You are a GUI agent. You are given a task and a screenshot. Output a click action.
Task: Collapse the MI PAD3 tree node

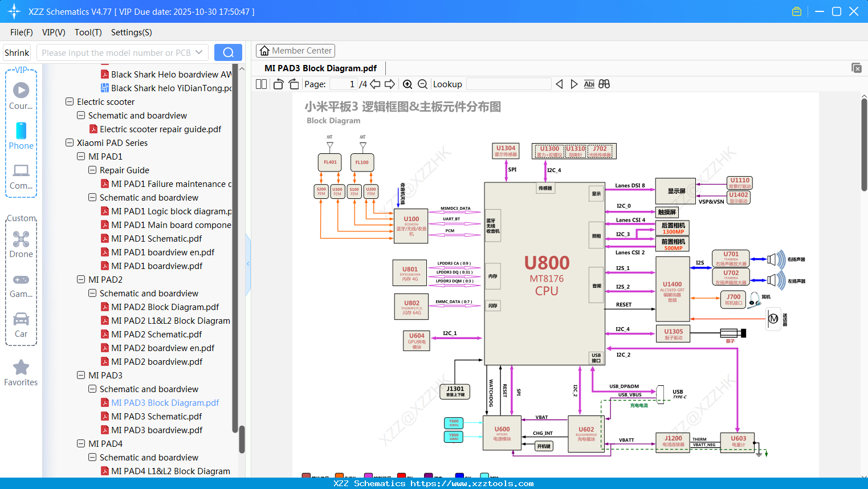[80, 375]
